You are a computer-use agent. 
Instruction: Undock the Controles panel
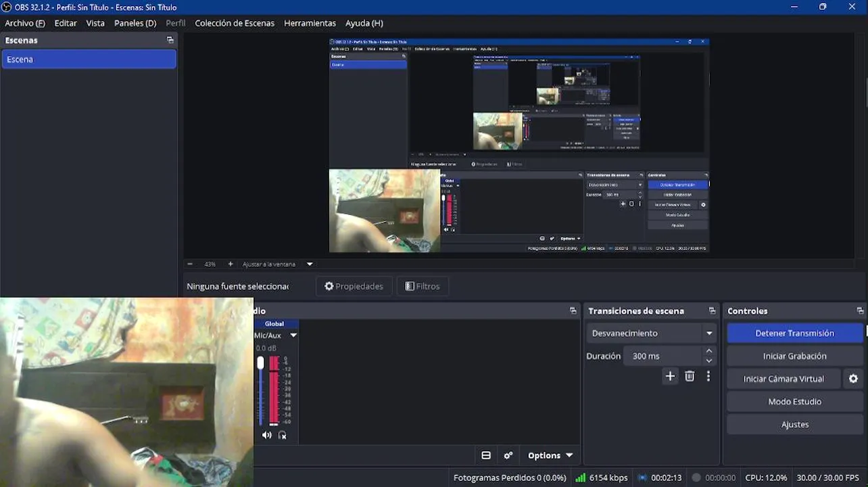pos(860,311)
